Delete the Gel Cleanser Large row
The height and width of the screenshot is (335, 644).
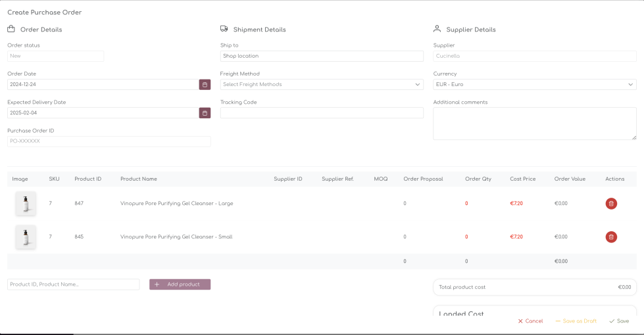611,204
